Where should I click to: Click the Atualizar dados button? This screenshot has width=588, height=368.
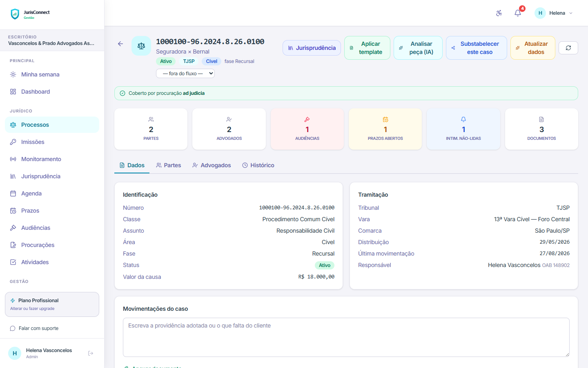click(533, 48)
